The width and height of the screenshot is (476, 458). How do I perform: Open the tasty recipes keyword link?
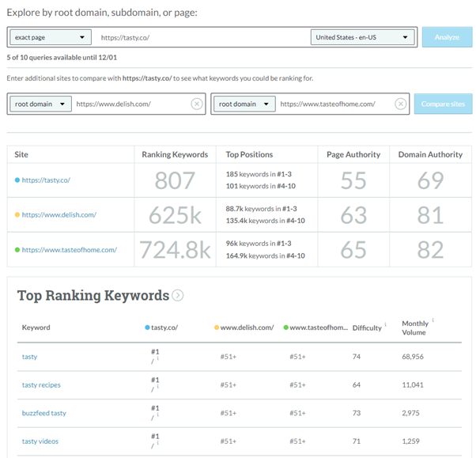click(x=41, y=385)
